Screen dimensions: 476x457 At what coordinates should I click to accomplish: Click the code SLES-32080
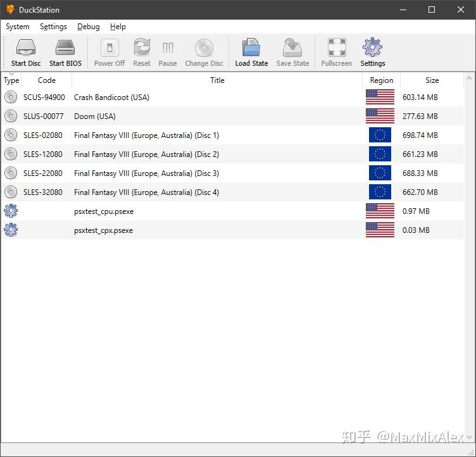43,192
